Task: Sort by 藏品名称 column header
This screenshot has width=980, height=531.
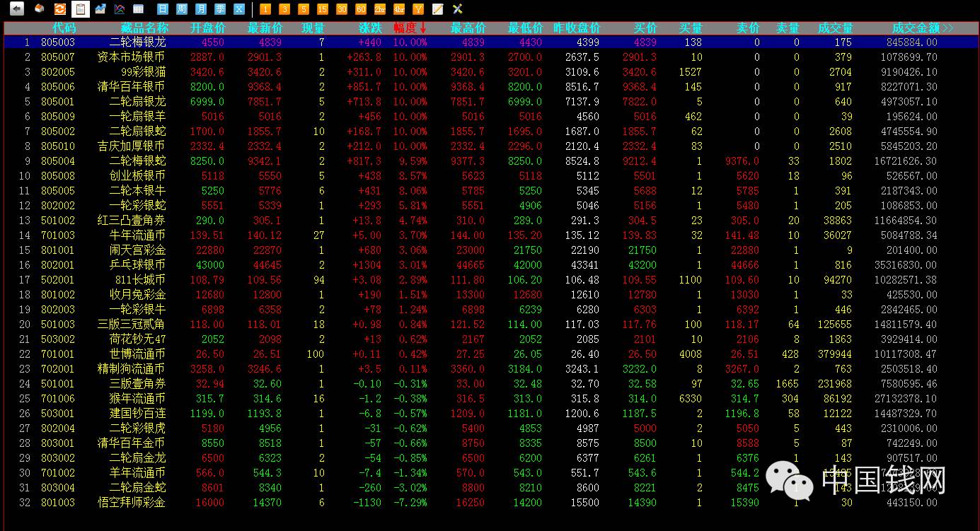Action: [144, 28]
